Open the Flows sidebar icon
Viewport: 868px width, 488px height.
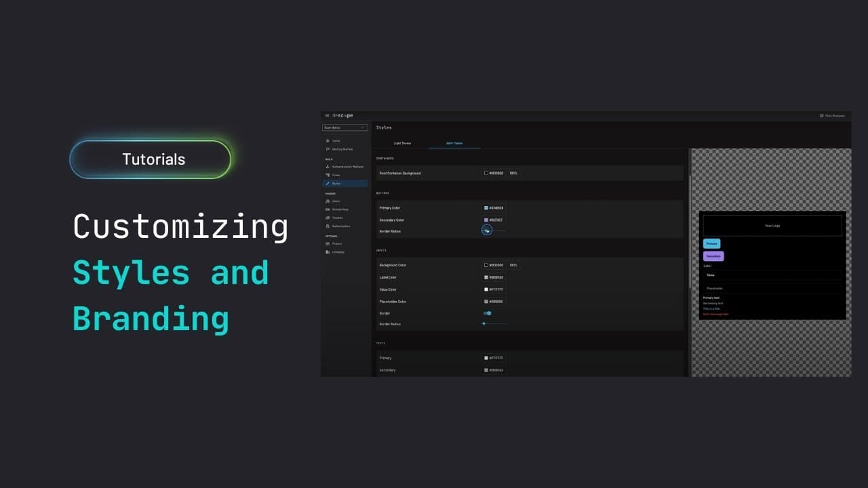coord(328,175)
